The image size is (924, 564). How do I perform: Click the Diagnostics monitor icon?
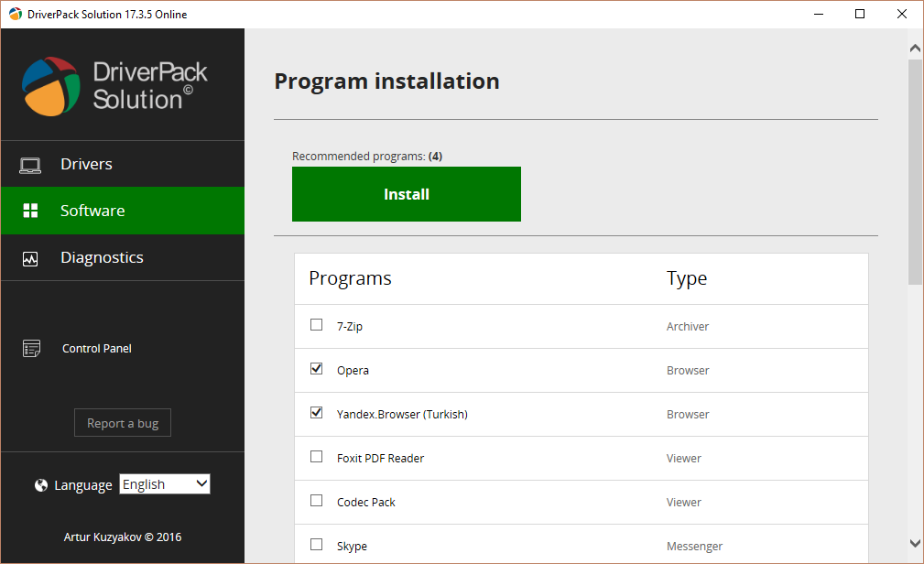pos(30,258)
